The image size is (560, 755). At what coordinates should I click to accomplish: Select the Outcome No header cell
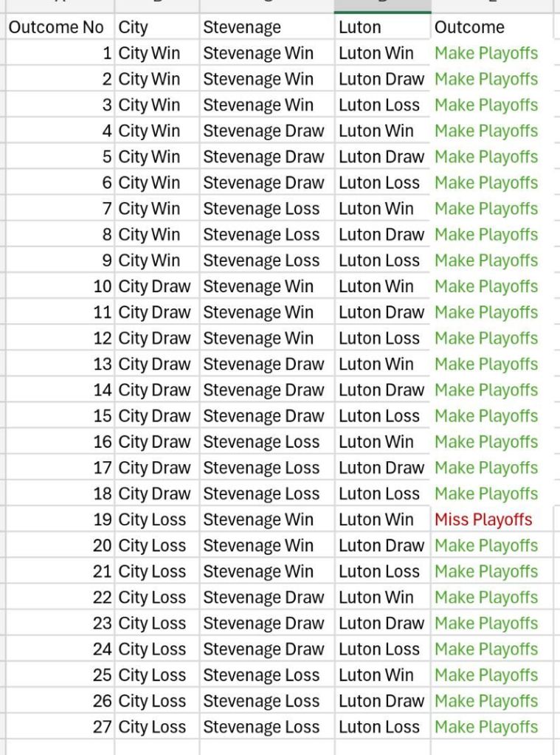click(56, 28)
